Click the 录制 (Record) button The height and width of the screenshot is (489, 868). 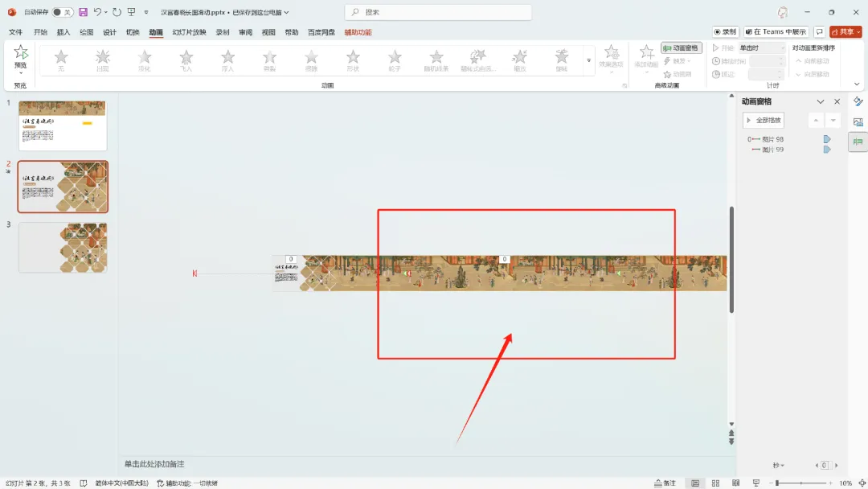pos(726,32)
